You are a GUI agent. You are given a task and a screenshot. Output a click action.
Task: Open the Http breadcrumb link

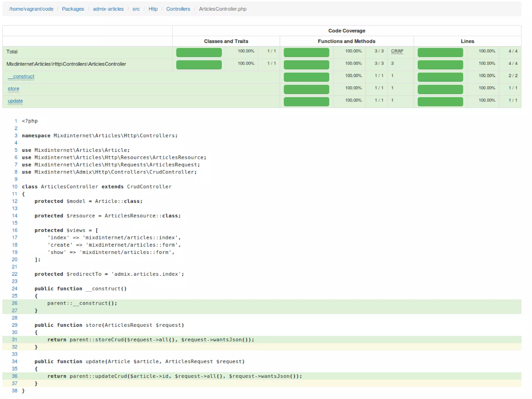[153, 9]
